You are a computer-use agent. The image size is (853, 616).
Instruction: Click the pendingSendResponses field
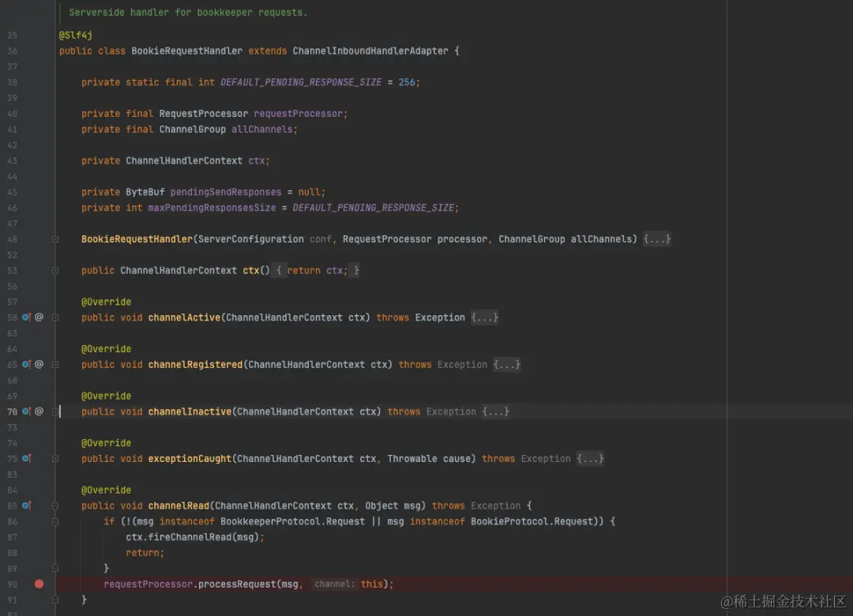coord(226,192)
